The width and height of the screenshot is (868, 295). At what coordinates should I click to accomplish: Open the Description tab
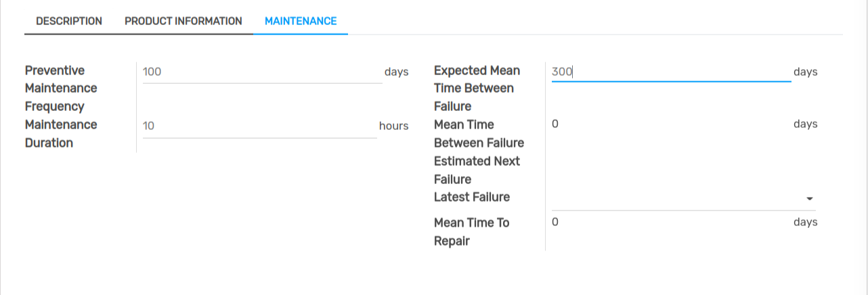click(x=69, y=21)
